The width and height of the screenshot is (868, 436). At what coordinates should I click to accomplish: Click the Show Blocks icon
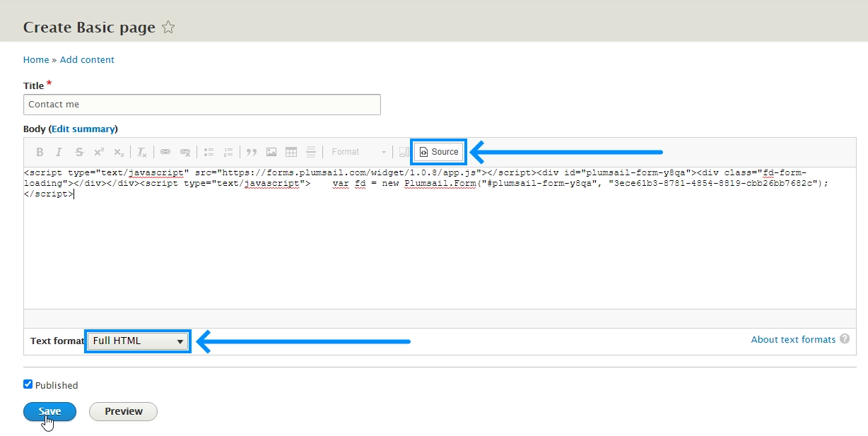pos(404,152)
